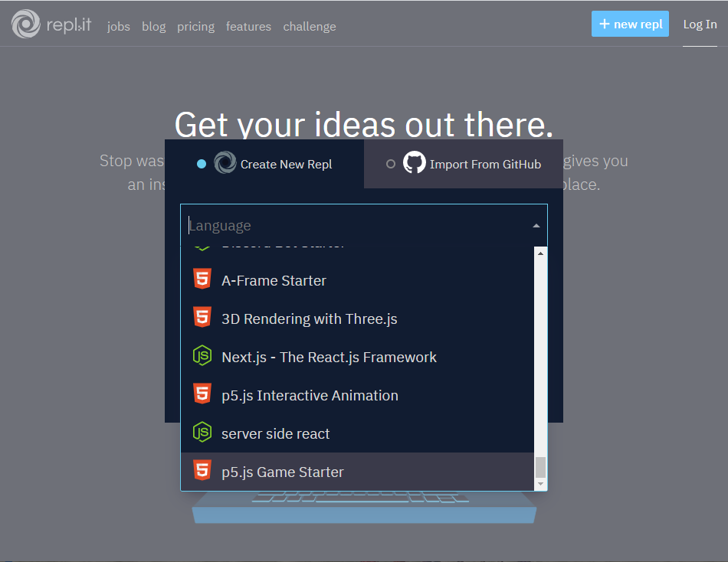The height and width of the screenshot is (562, 728).
Task: Click the list scrollbar up arrow
Action: click(x=540, y=253)
